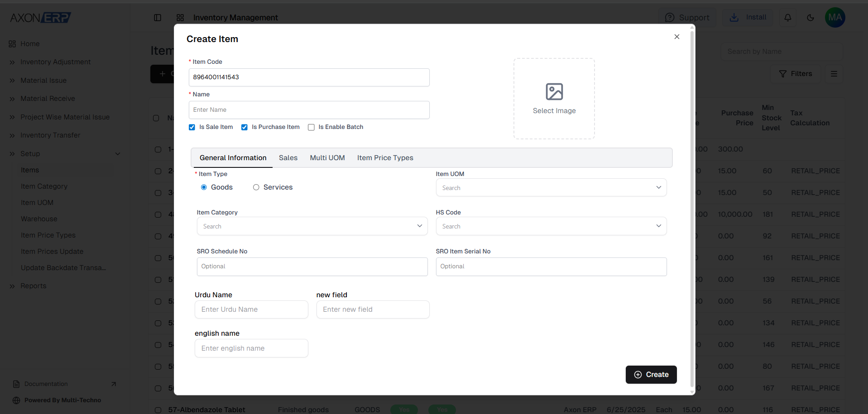Open the Filters funnel button

click(x=796, y=74)
